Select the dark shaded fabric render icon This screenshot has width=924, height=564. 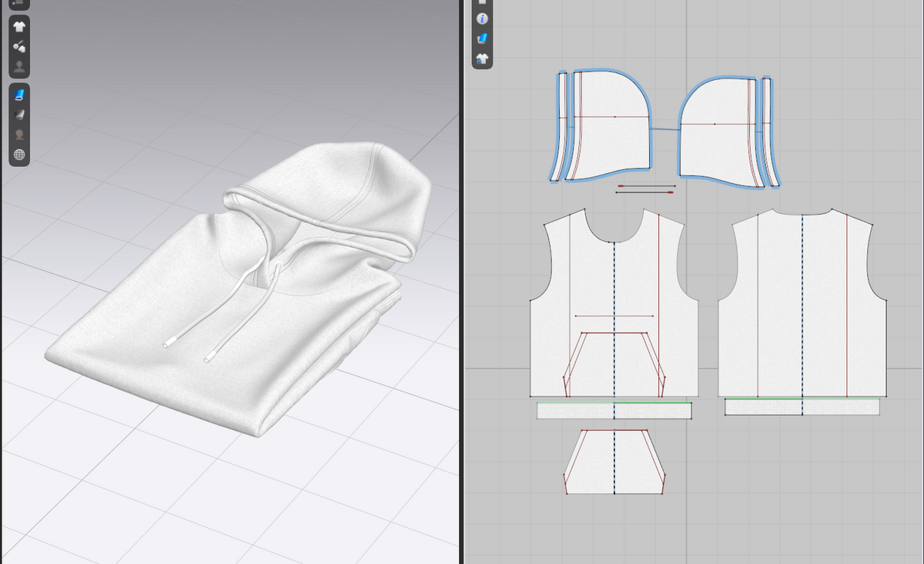[x=19, y=115]
